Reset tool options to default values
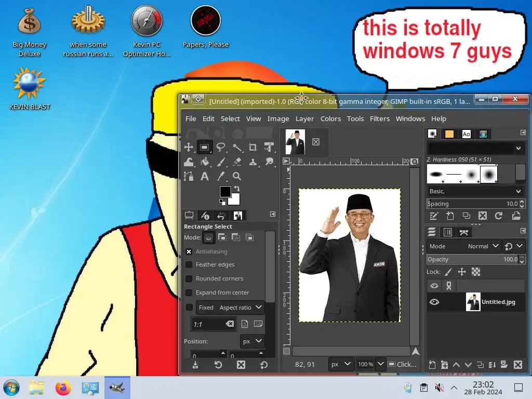Image resolution: width=532 pixels, height=399 pixels. 263,365
